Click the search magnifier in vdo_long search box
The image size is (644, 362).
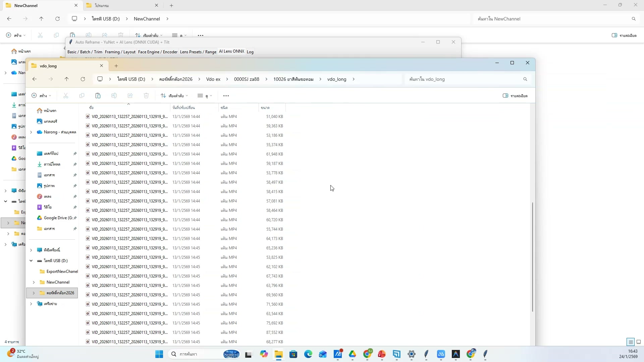(x=525, y=79)
